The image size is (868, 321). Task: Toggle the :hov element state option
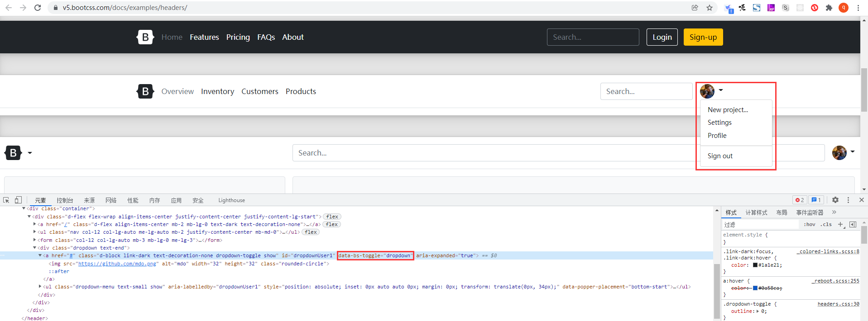(809, 224)
